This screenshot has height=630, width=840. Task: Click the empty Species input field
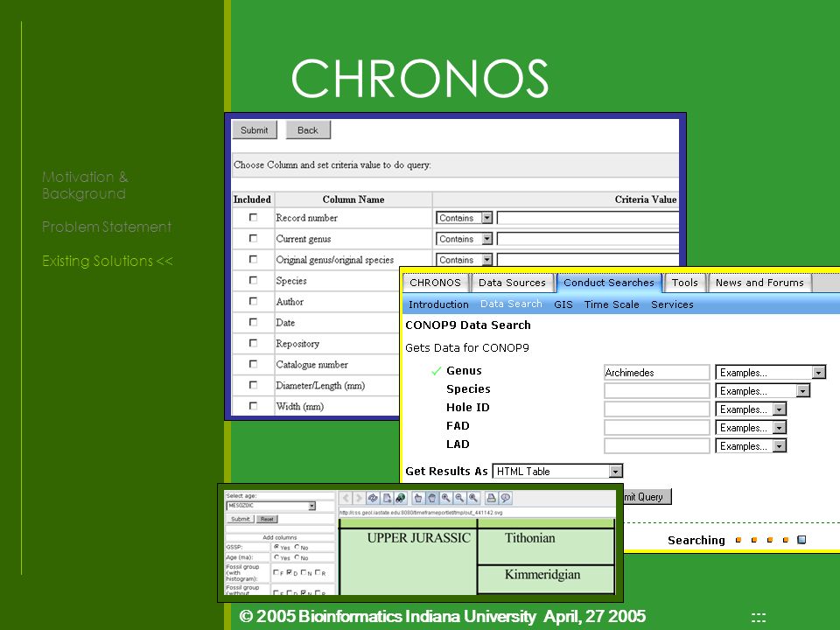pos(657,391)
